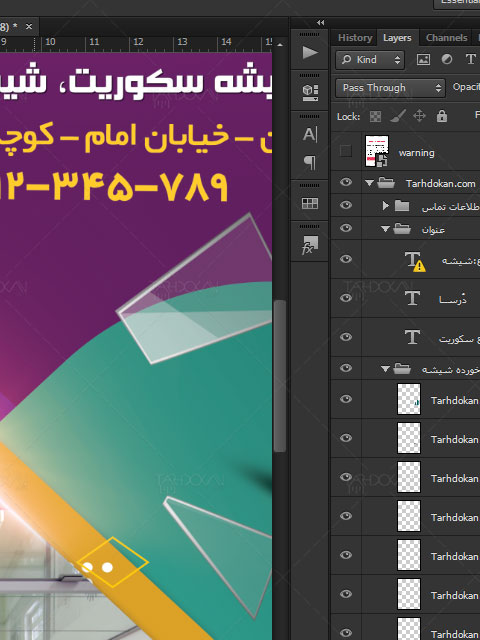Open the Swatches grid panel icon
Screen dimensions: 480x640
coord(310,203)
